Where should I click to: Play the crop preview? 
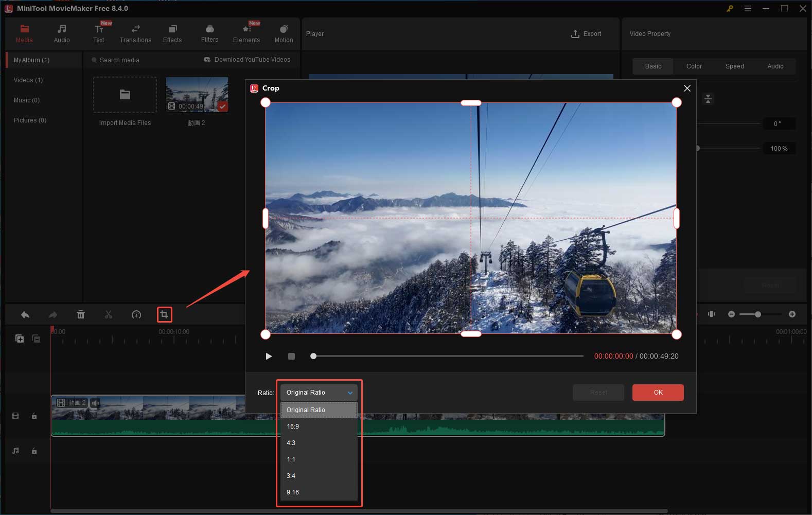tap(269, 356)
